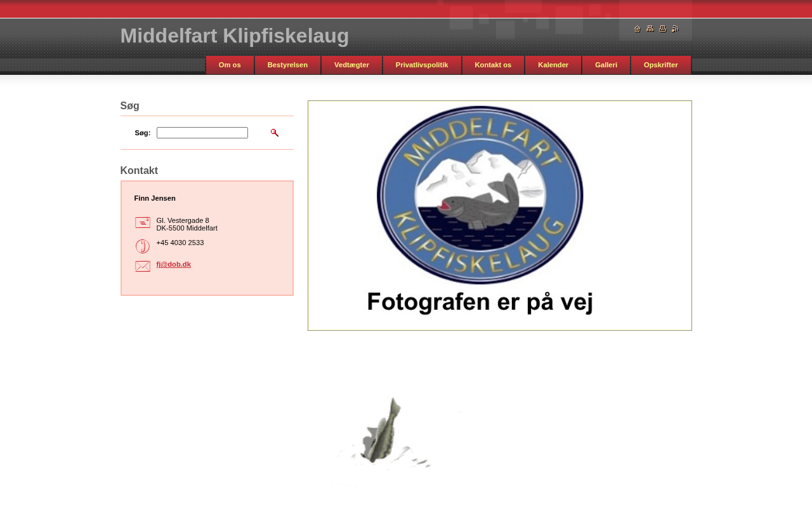This screenshot has height=508, width=812.
Task: Open the RSS feed icon
Action: (x=675, y=29)
